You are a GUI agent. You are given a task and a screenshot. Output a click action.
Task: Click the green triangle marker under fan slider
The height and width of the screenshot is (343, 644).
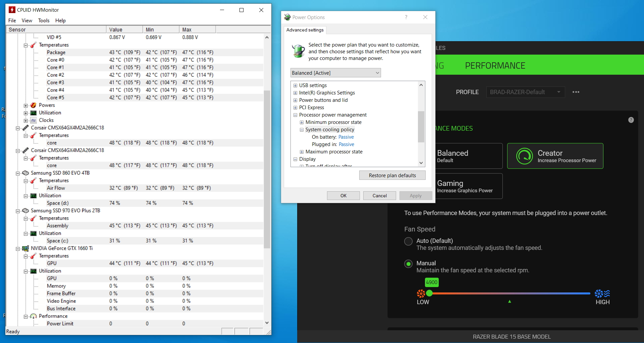509,301
